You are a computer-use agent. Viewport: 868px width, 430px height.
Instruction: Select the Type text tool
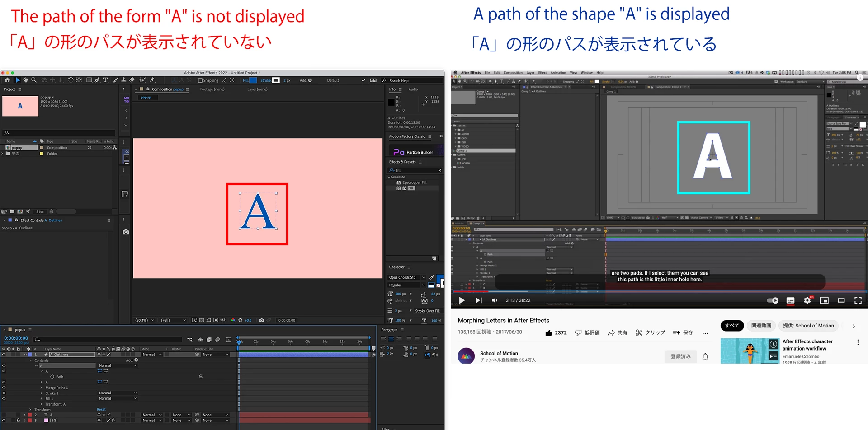105,80
